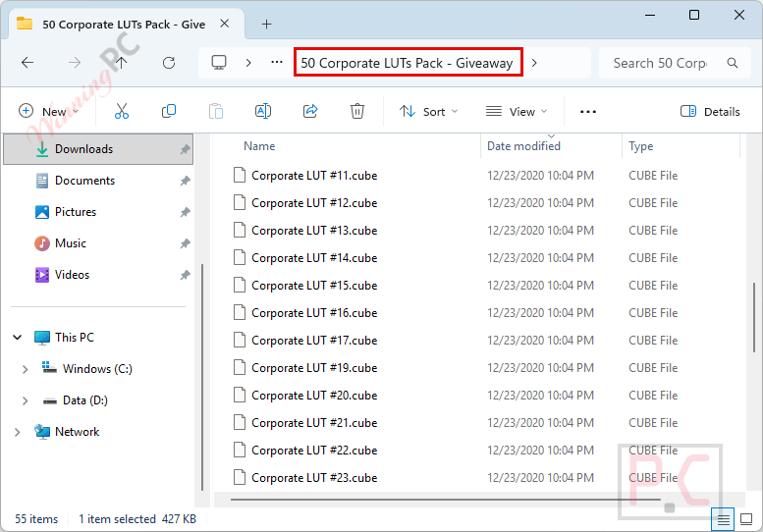The image size is (763, 532).
Task: Select Corporate LUT #16.cube
Action: tap(314, 313)
